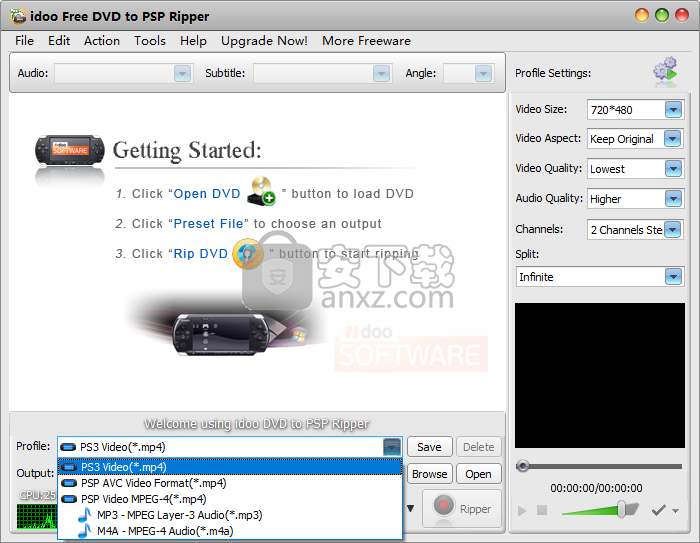Image resolution: width=700 pixels, height=543 pixels.
Task: Click the preview Stop button
Action: pyautogui.click(x=542, y=510)
